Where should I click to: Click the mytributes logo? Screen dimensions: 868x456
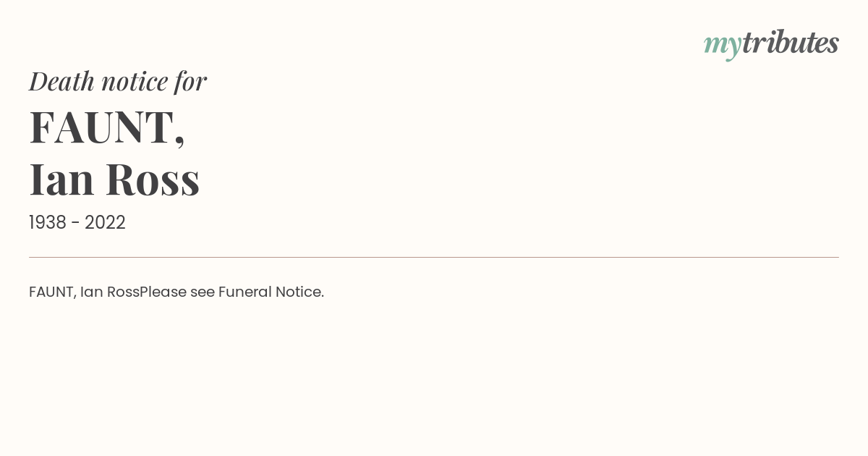[x=771, y=43]
